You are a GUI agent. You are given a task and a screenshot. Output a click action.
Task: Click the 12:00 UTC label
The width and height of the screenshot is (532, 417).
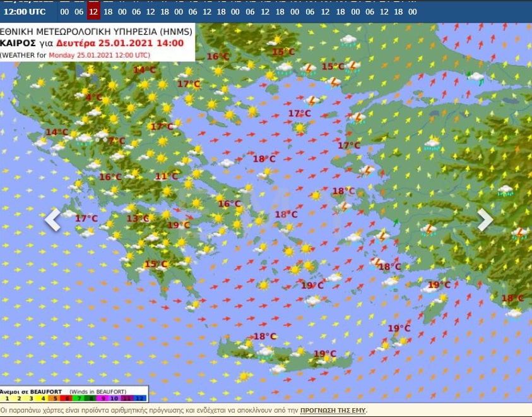pyautogui.click(x=25, y=11)
